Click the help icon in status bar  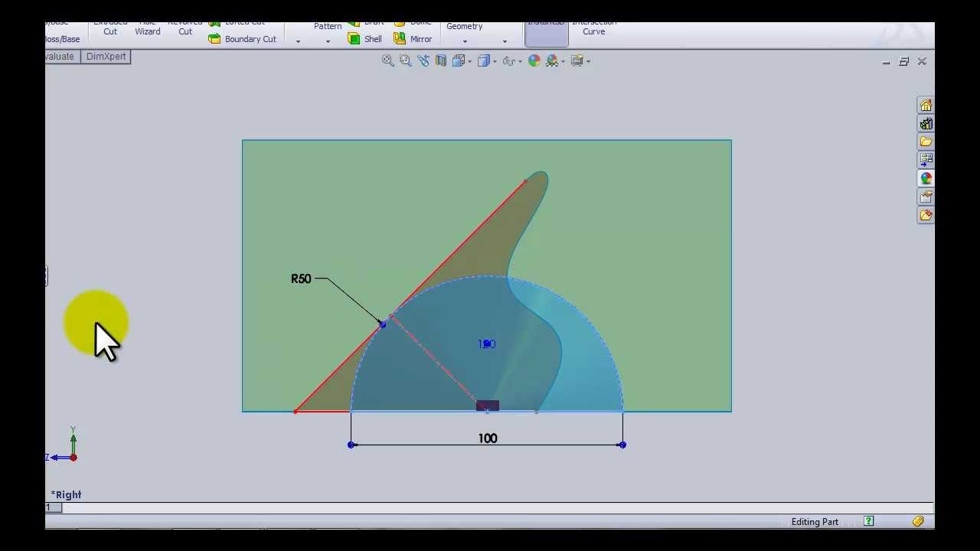[868, 521]
